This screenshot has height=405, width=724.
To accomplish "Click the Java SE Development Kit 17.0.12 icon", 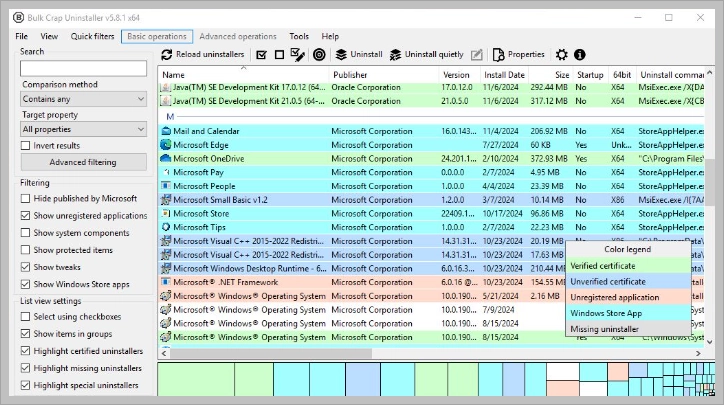I will [166, 87].
